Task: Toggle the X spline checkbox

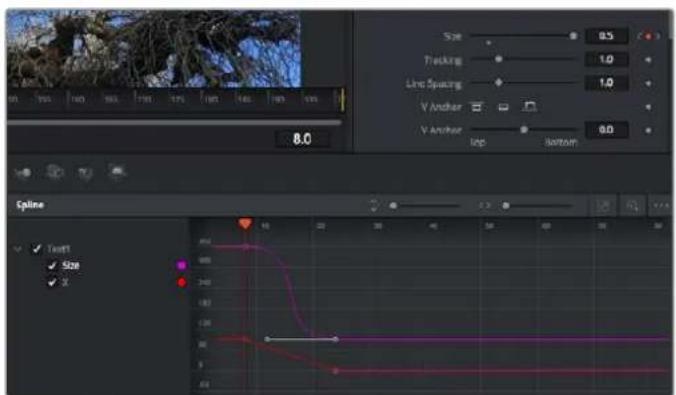Action: tap(52, 282)
